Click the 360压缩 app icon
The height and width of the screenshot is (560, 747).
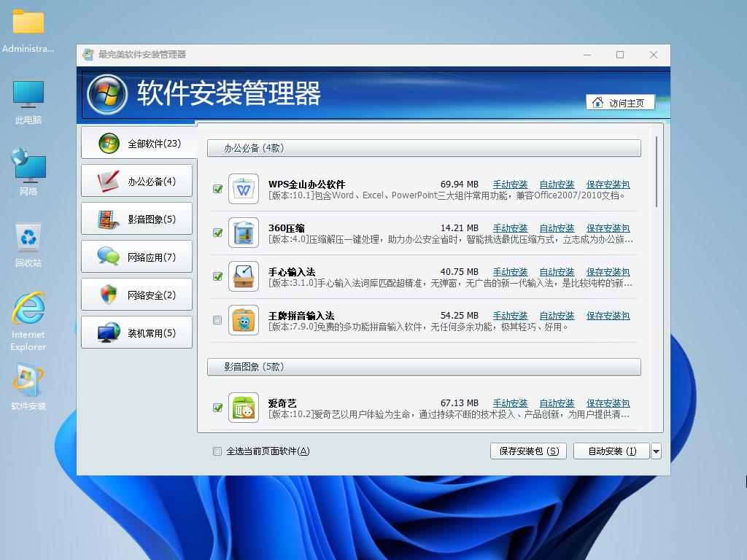point(244,233)
